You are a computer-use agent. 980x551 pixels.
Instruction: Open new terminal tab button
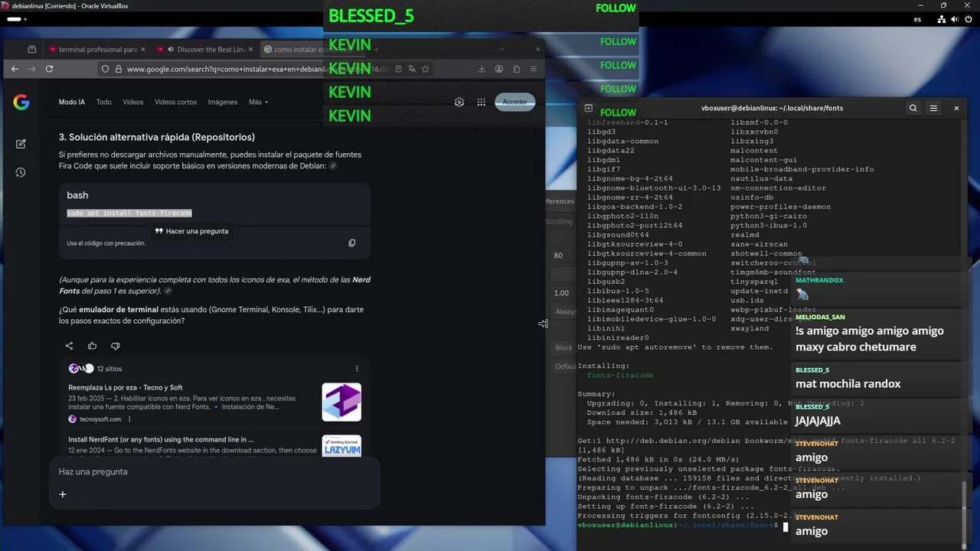588,108
